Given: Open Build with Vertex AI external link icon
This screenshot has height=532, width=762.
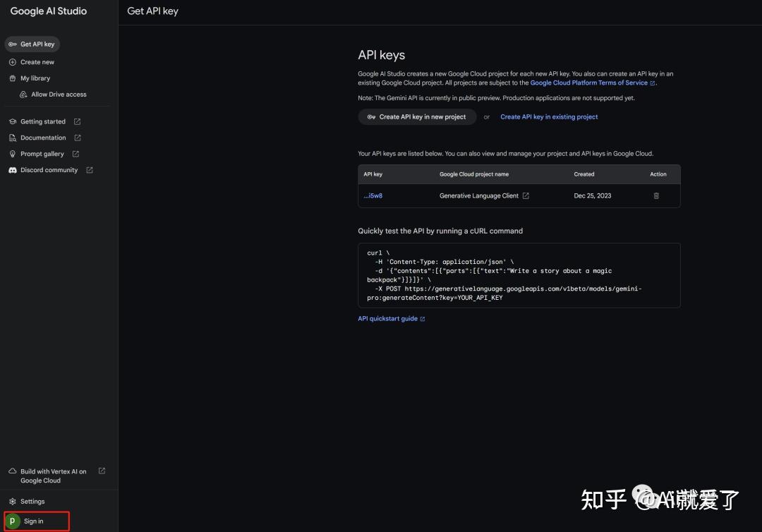Looking at the screenshot, I should [x=101, y=470].
